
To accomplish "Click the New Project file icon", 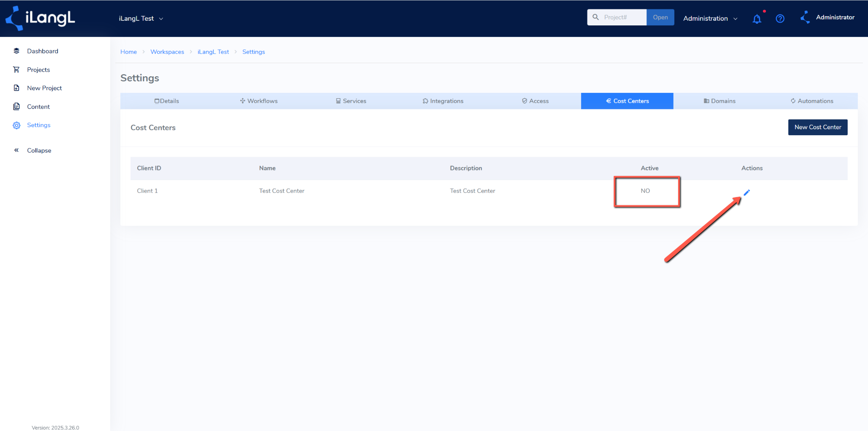I will pos(17,88).
